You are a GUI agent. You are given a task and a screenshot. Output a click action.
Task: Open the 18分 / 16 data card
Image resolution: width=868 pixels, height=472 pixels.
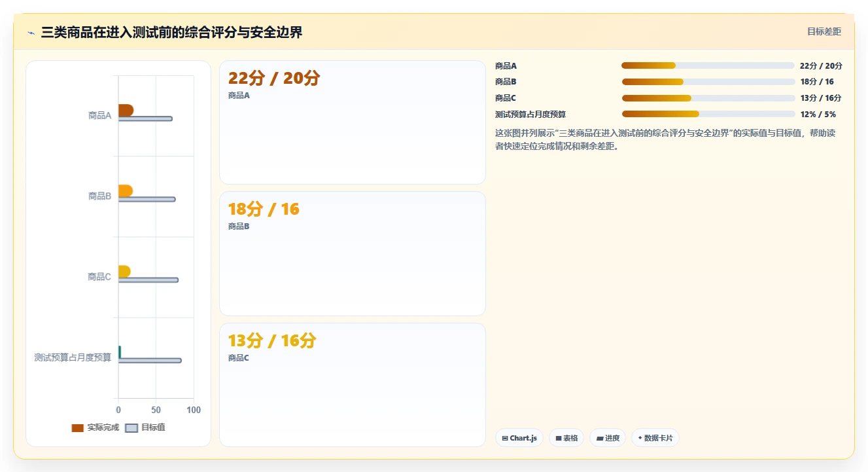(353, 253)
